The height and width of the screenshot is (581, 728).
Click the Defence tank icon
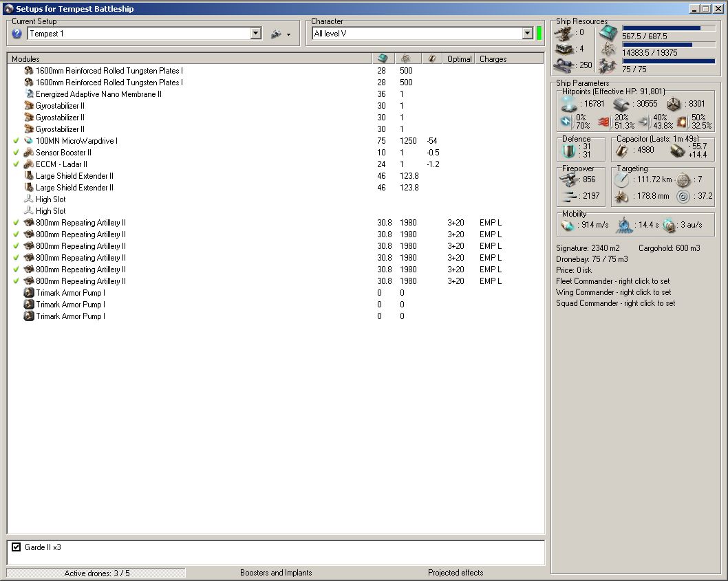tap(569, 151)
